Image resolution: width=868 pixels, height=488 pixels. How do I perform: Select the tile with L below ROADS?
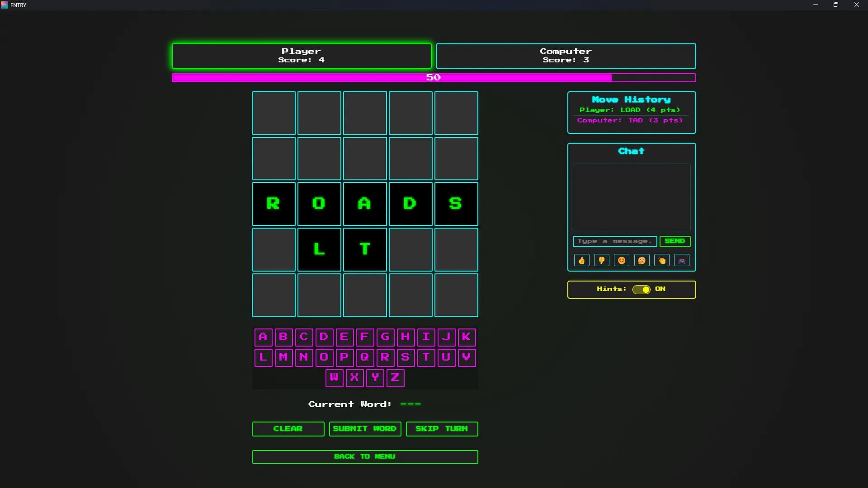(319, 249)
